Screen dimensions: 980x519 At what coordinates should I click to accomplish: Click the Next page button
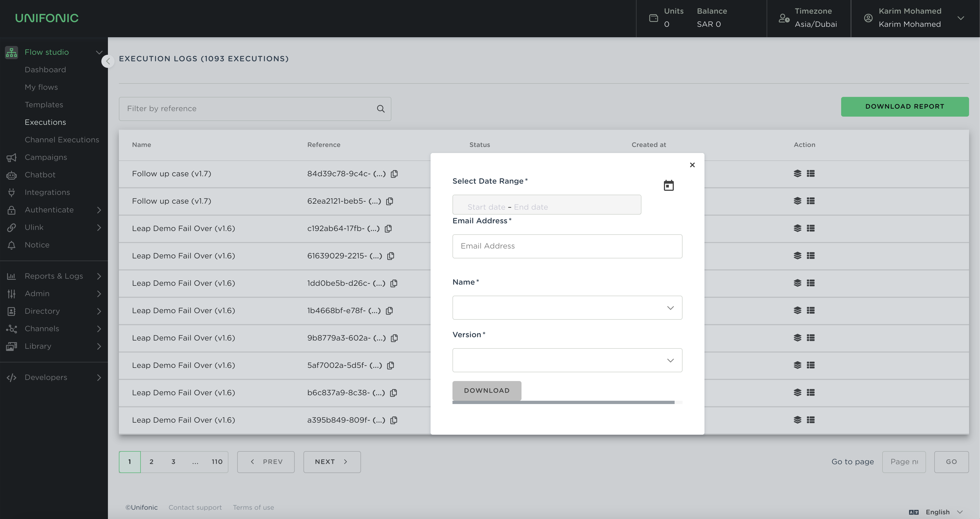coord(331,462)
